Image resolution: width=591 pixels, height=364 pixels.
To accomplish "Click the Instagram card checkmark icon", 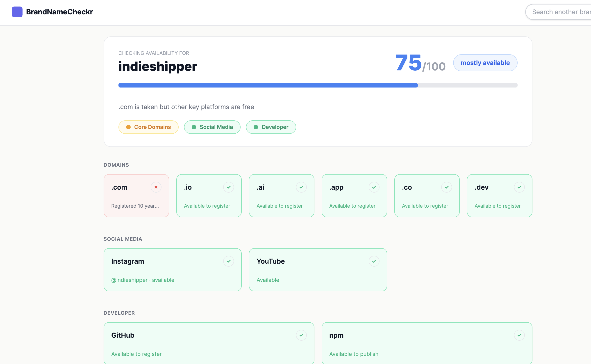I will (x=228, y=261).
